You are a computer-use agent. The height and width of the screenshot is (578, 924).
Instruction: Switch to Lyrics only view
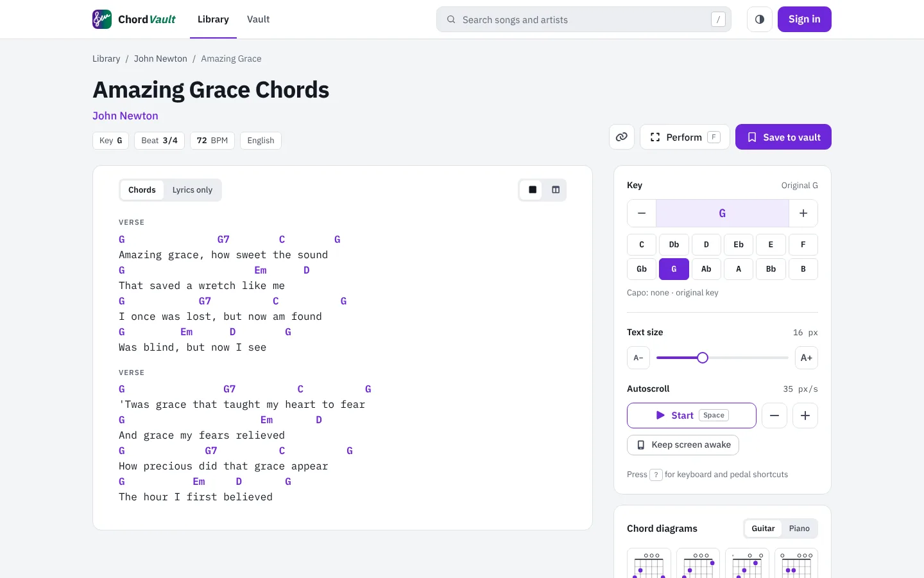(192, 190)
